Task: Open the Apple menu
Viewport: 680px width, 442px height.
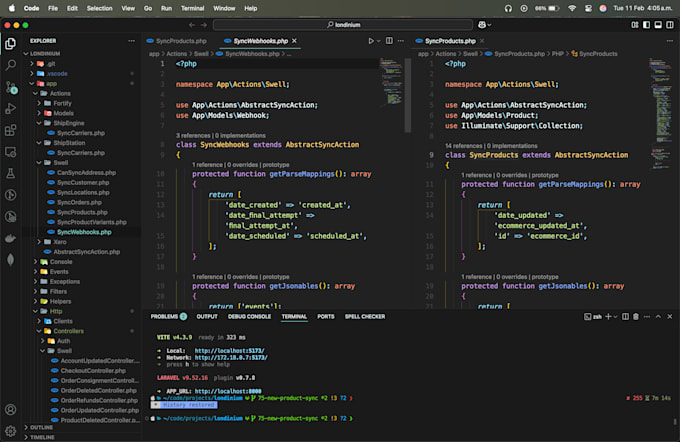Action: 12,8
